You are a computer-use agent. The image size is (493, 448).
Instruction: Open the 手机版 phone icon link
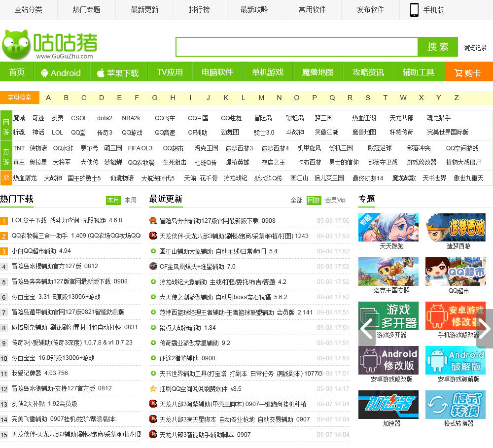427,10
